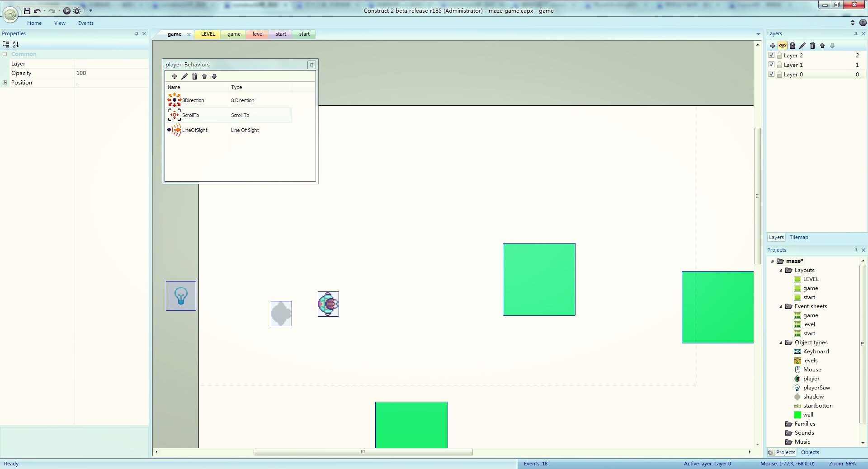Save the project with the floppy disk icon
Screen dimensions: 868x469
[27, 10]
